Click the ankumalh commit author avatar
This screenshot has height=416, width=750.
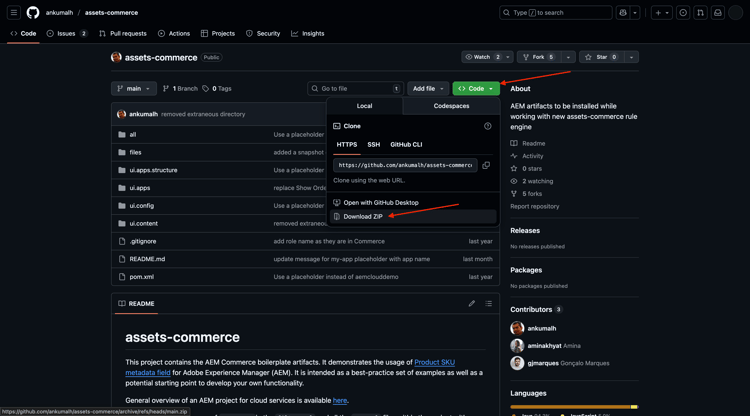point(121,114)
